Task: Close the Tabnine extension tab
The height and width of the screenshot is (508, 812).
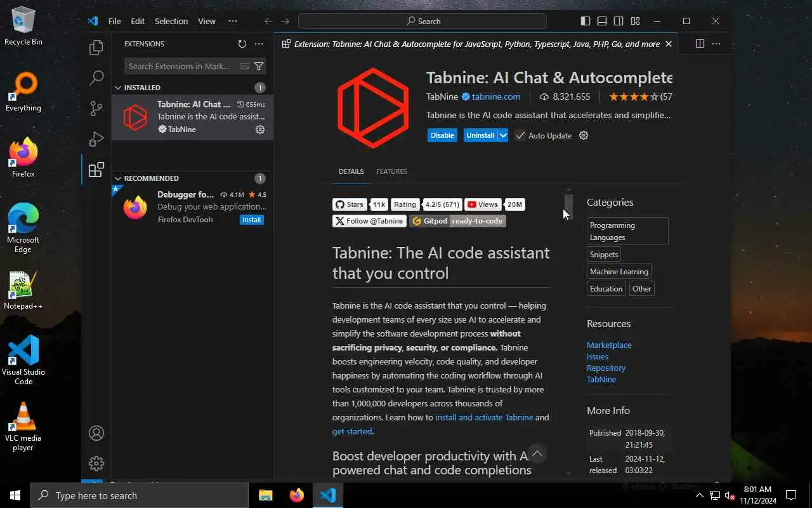Action: tap(668, 44)
